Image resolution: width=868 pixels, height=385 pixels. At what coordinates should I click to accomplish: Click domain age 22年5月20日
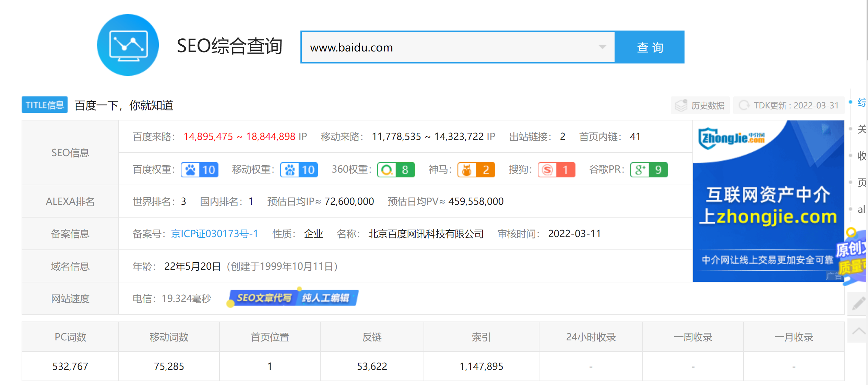pyautogui.click(x=192, y=266)
